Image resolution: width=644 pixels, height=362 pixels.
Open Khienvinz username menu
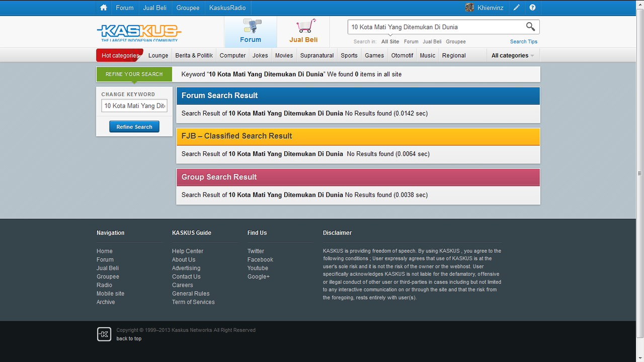click(491, 8)
